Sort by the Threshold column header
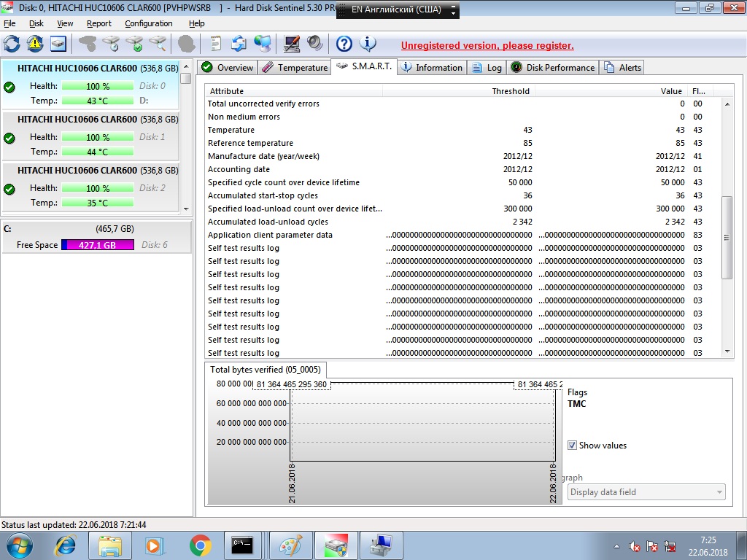This screenshot has width=747, height=560. pyautogui.click(x=459, y=91)
